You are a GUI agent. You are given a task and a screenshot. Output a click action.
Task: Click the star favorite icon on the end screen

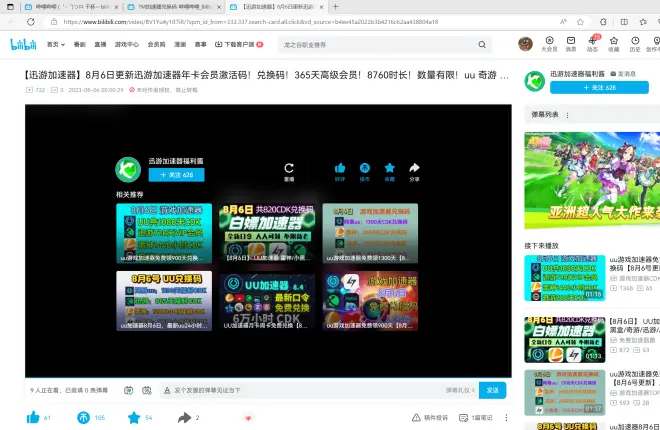(390, 168)
